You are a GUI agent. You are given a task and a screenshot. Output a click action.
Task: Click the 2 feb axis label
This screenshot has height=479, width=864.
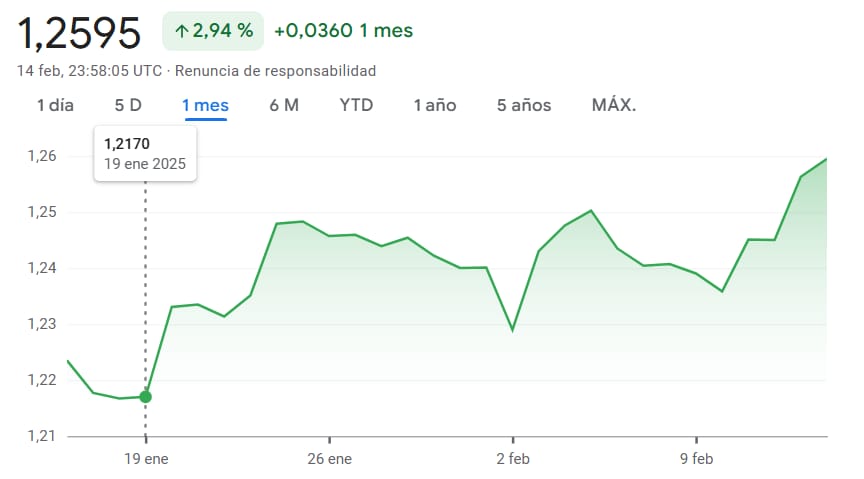pos(513,459)
